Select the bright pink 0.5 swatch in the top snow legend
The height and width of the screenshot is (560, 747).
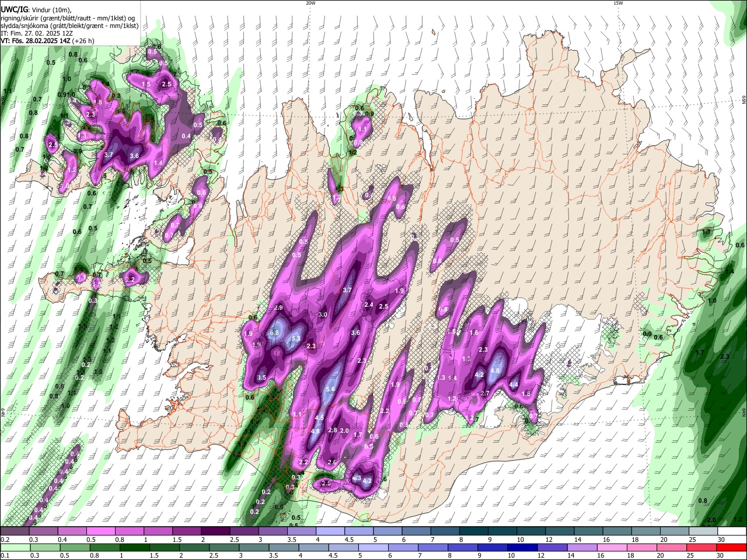[x=100, y=531]
